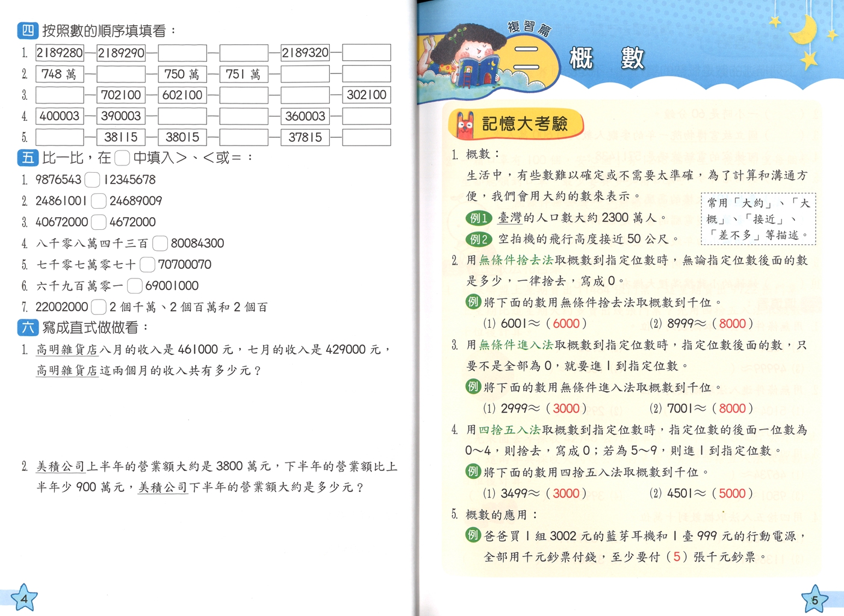
Task: Click the green 例2 badge
Action: point(479,239)
